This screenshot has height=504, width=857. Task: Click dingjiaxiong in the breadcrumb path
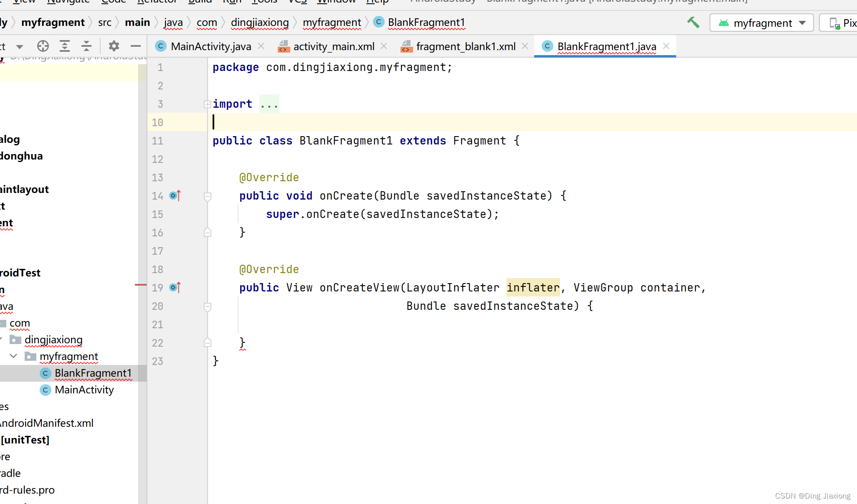(259, 23)
